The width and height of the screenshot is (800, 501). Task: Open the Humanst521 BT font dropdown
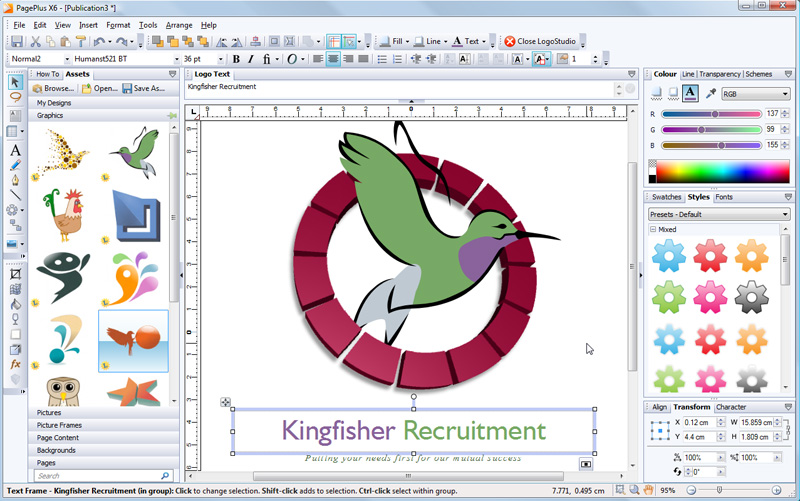[x=177, y=59]
